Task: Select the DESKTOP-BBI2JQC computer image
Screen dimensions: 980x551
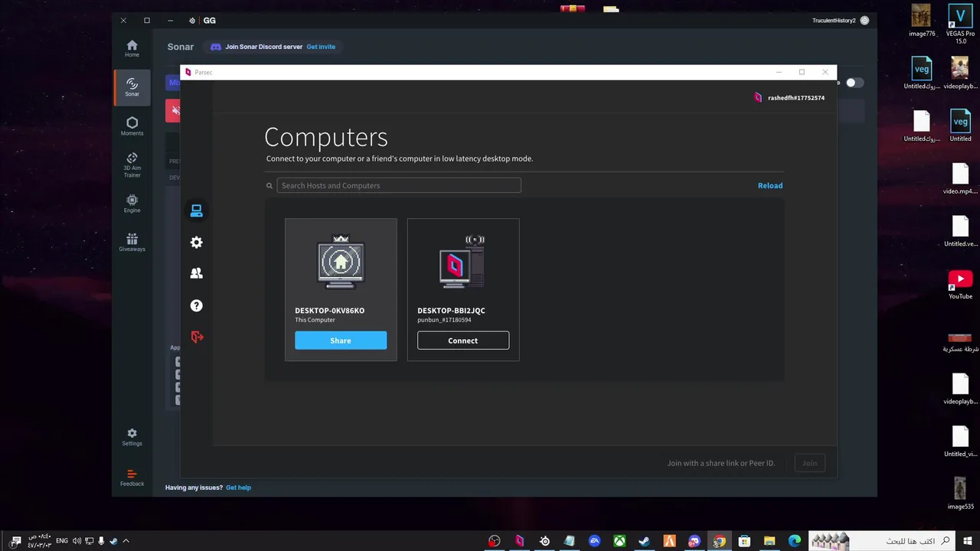Action: (462, 262)
